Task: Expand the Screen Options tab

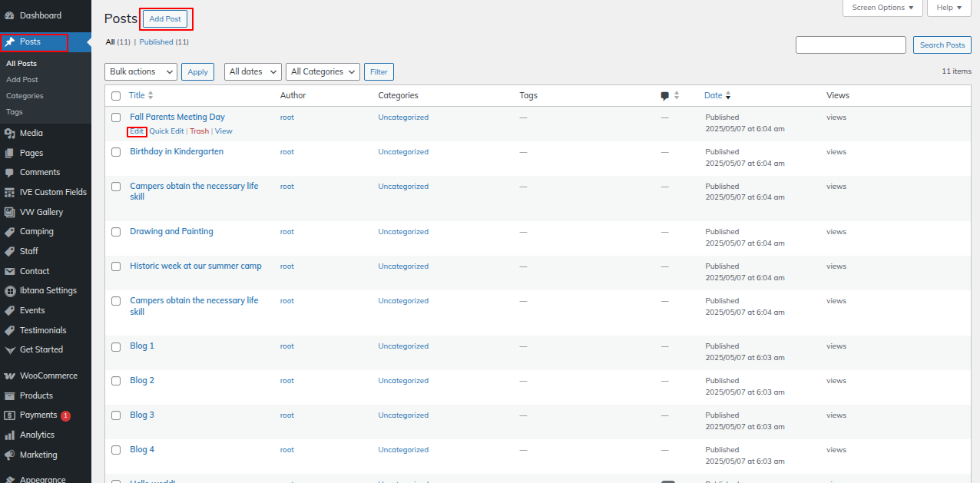Action: 882,8
